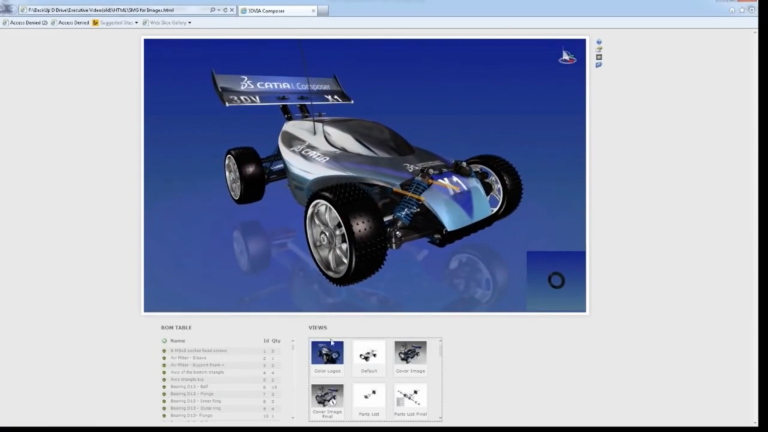Click the Name column header in the BOM table
The width and height of the screenshot is (768, 432).
177,341
